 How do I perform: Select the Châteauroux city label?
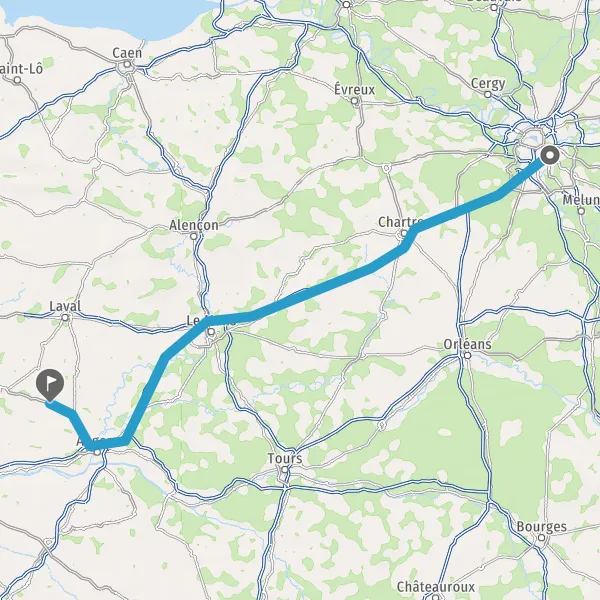pyautogui.click(x=435, y=587)
